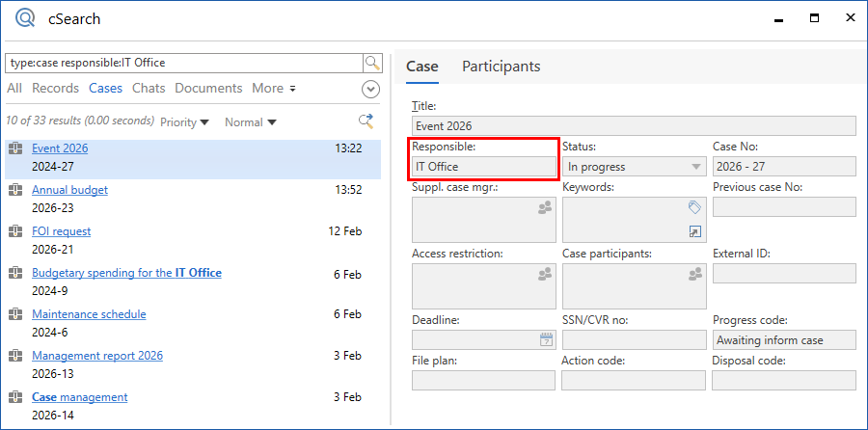The image size is (868, 430).
Task: Open the More filter menu
Action: click(273, 89)
